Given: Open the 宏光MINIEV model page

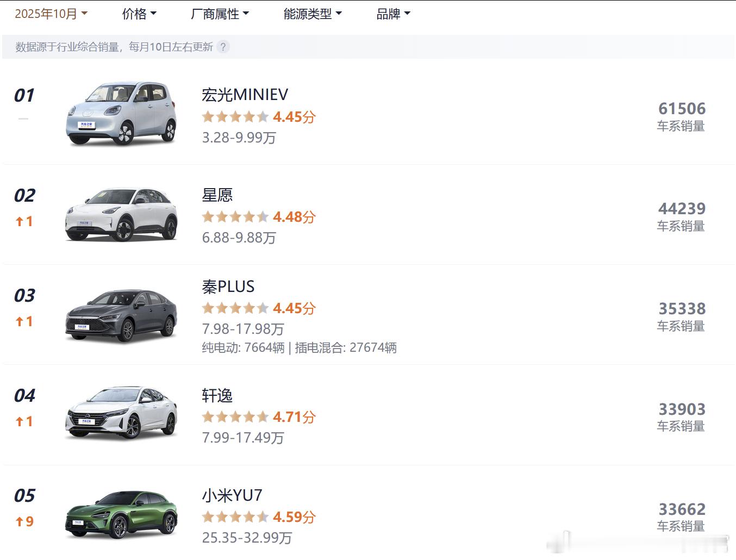Looking at the screenshot, I should coord(244,94).
